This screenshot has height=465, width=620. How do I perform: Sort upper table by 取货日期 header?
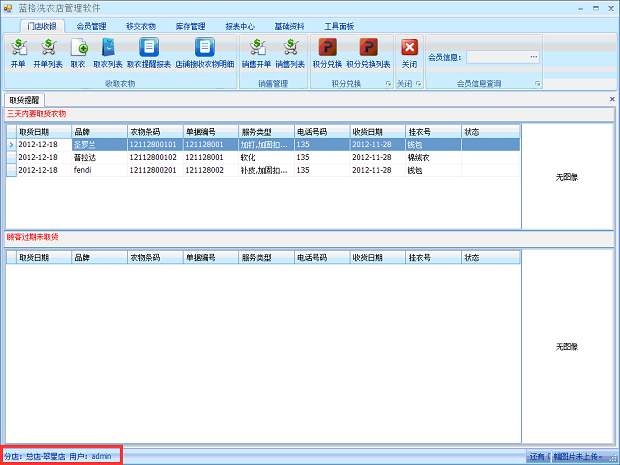point(44,132)
